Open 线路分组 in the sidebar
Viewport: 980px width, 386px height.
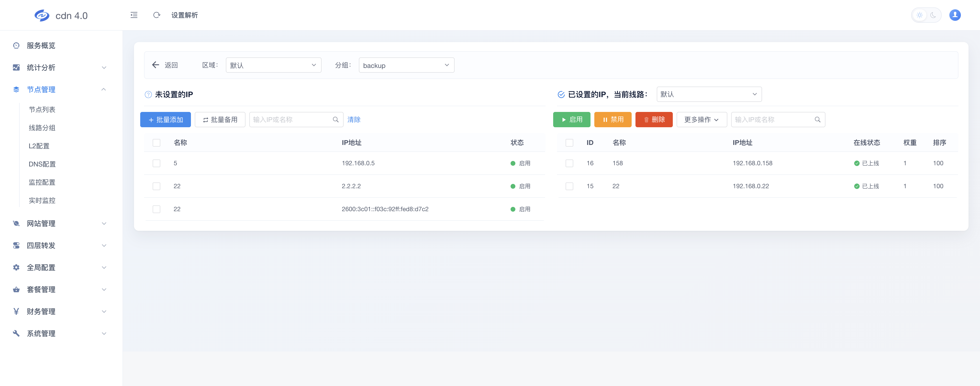pos(42,128)
